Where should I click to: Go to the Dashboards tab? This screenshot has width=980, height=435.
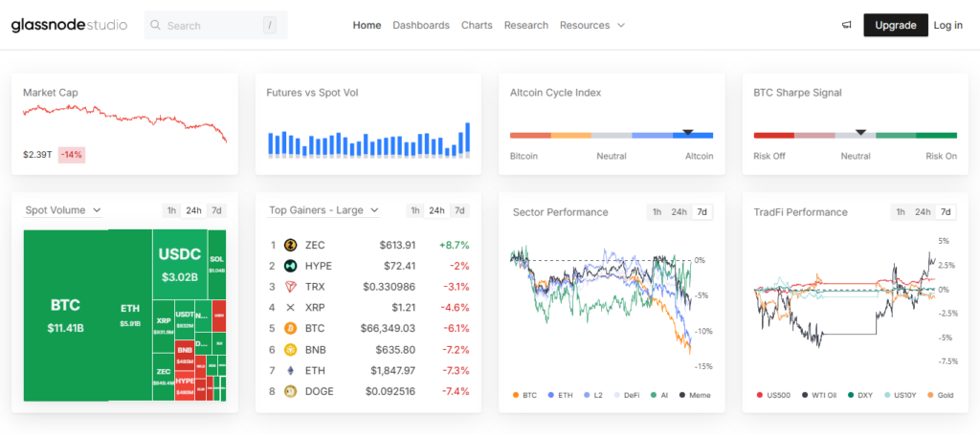coord(421,25)
